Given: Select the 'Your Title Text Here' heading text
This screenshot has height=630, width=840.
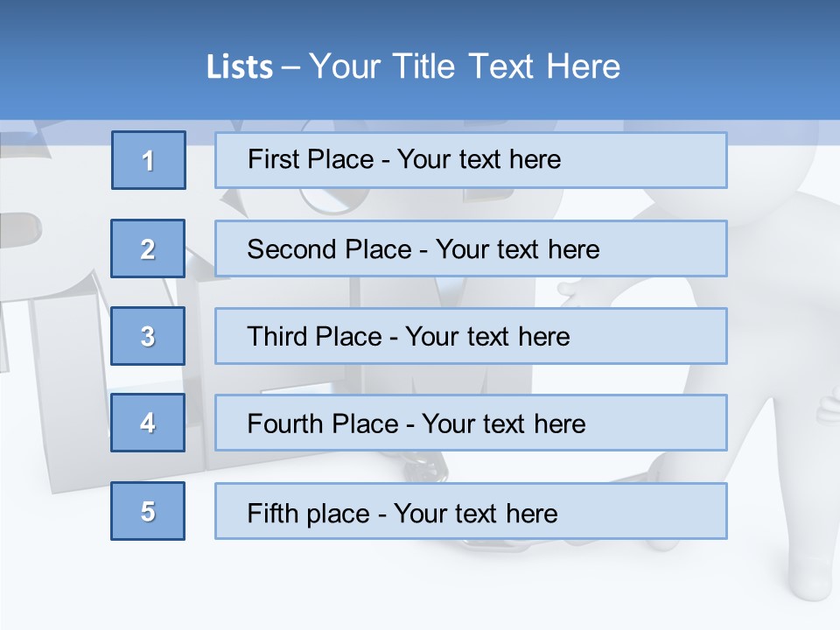Looking at the screenshot, I should 465,66.
